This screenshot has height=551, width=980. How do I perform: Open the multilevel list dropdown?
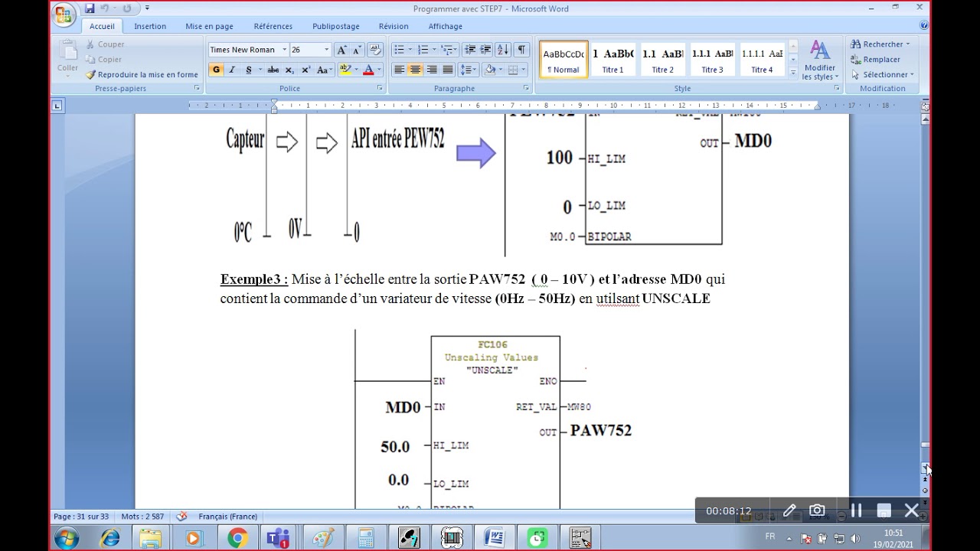click(456, 50)
